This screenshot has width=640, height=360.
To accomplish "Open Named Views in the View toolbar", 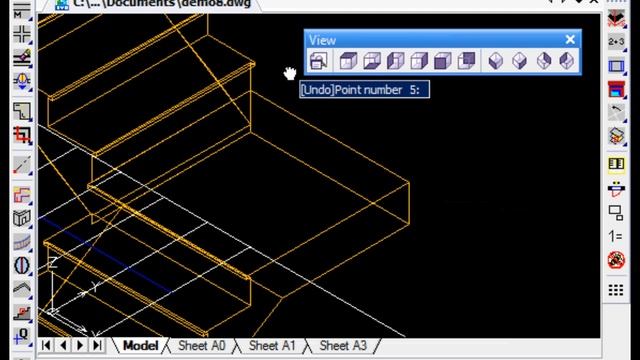I will point(318,61).
